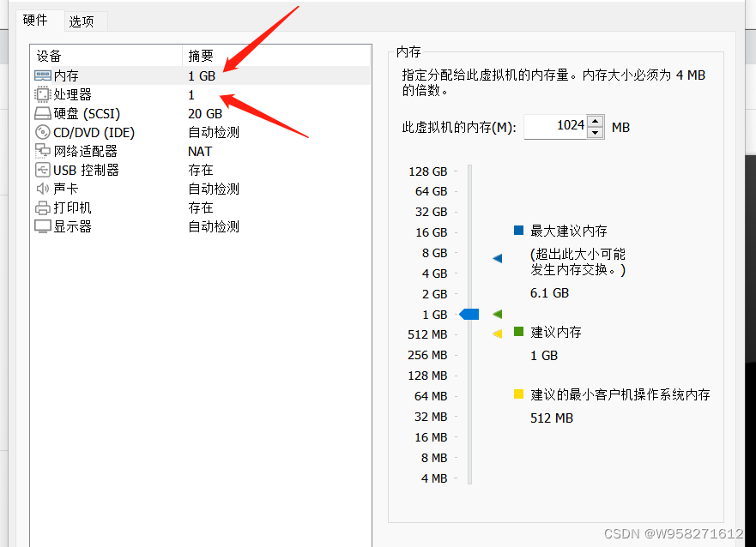The width and height of the screenshot is (756, 547).
Task: Click the 摘要 column header
Action: point(201,56)
